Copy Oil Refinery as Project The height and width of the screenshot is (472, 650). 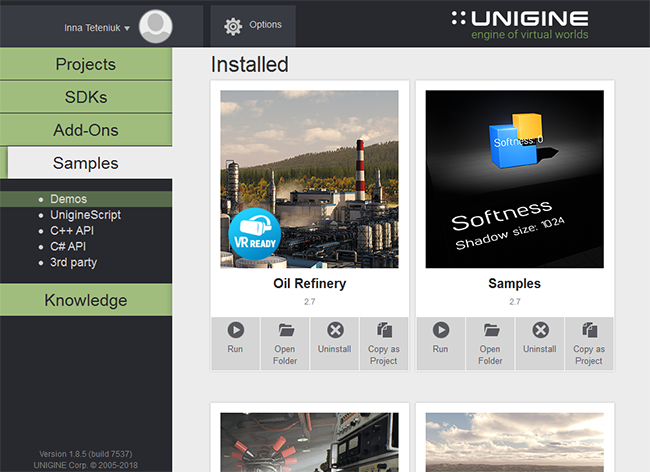coord(384,343)
